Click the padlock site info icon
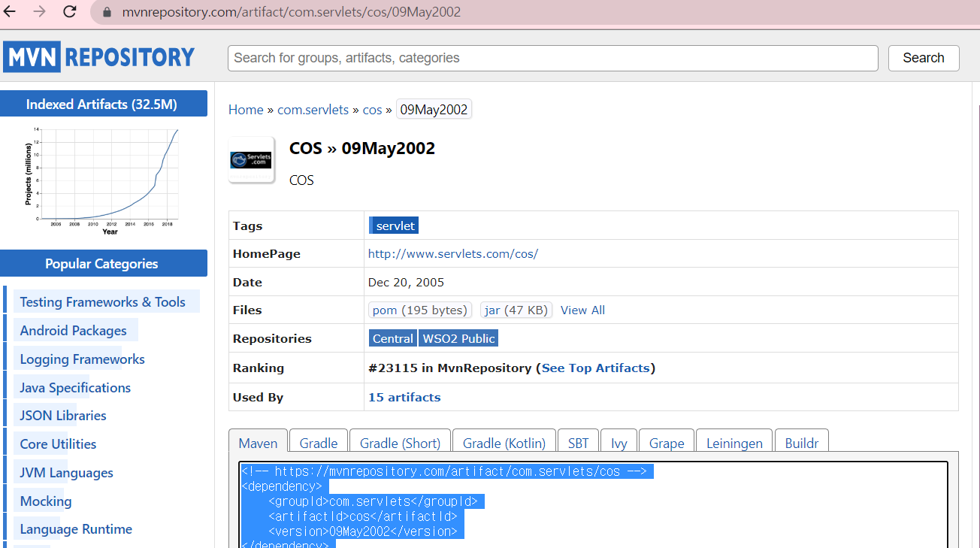The width and height of the screenshot is (980, 548). [x=106, y=13]
